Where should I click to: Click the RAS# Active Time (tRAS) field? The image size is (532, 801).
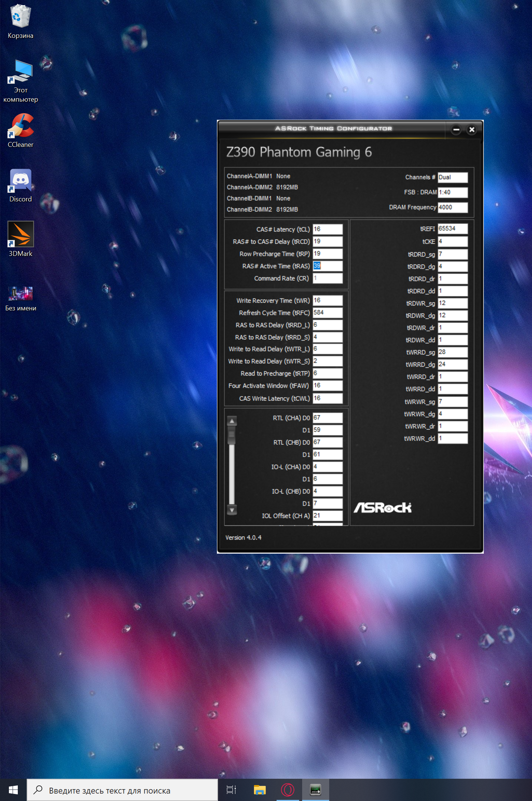[327, 266]
